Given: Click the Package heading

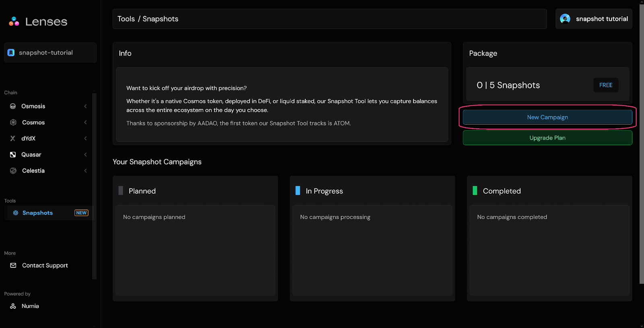Looking at the screenshot, I should pos(483,53).
